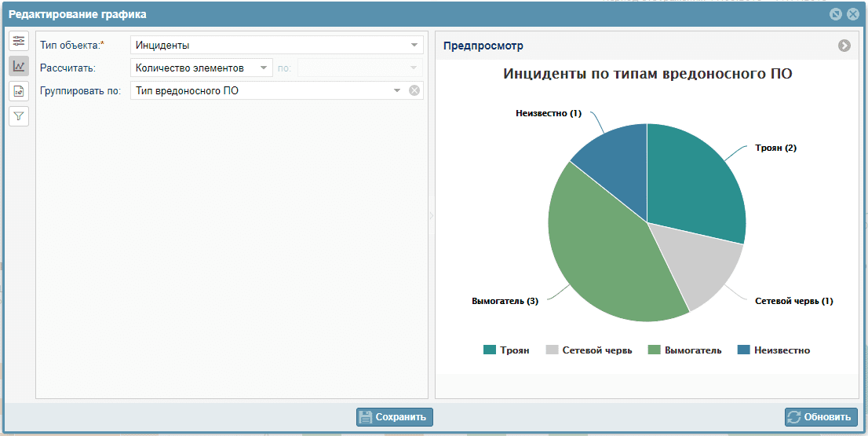Click the 'Количество элементов' field
868x436 pixels.
coord(202,68)
